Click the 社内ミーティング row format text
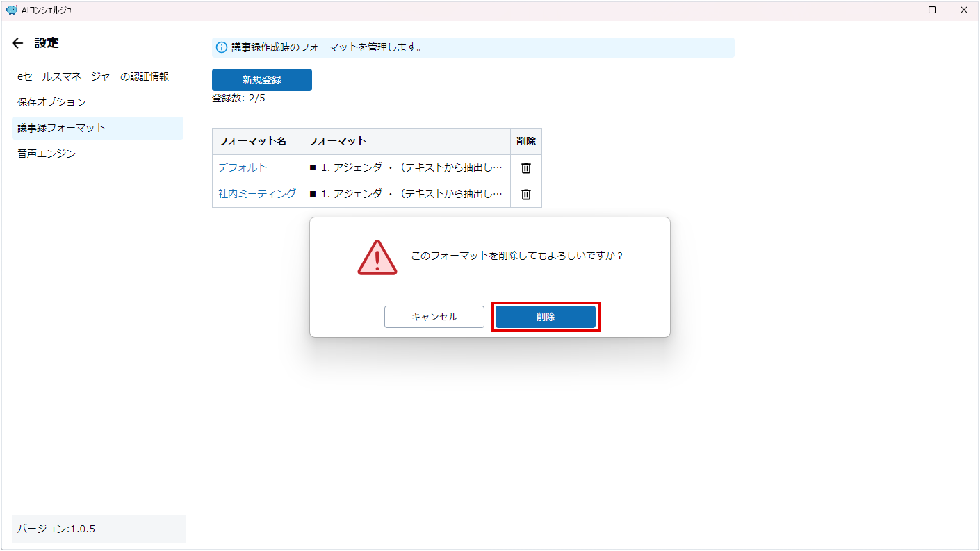 point(406,195)
